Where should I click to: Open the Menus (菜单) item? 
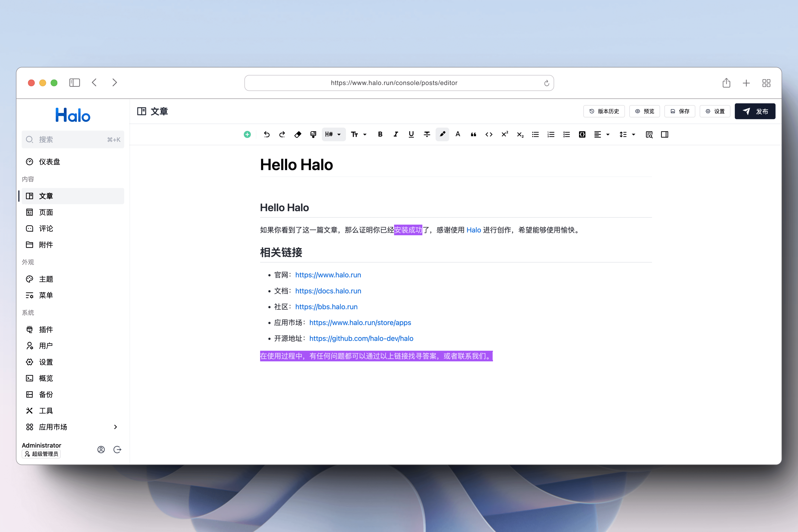coord(73,295)
